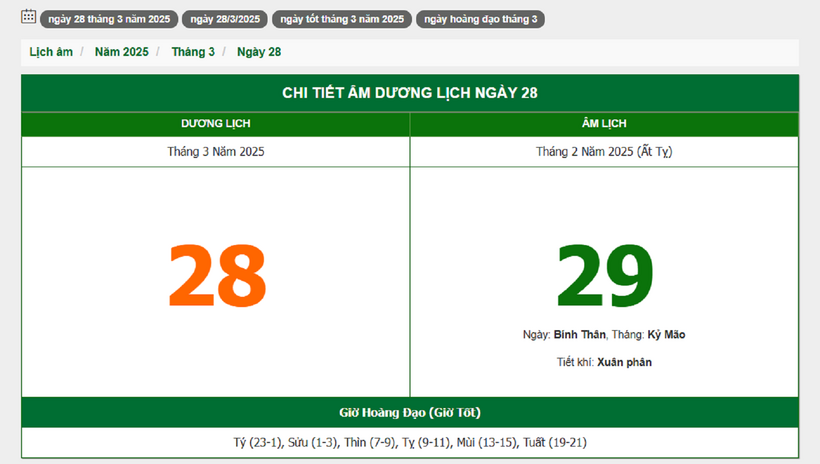The width and height of the screenshot is (820, 464).
Task: Open the 'Tháng 3' breadcrumb link
Action: (x=193, y=52)
